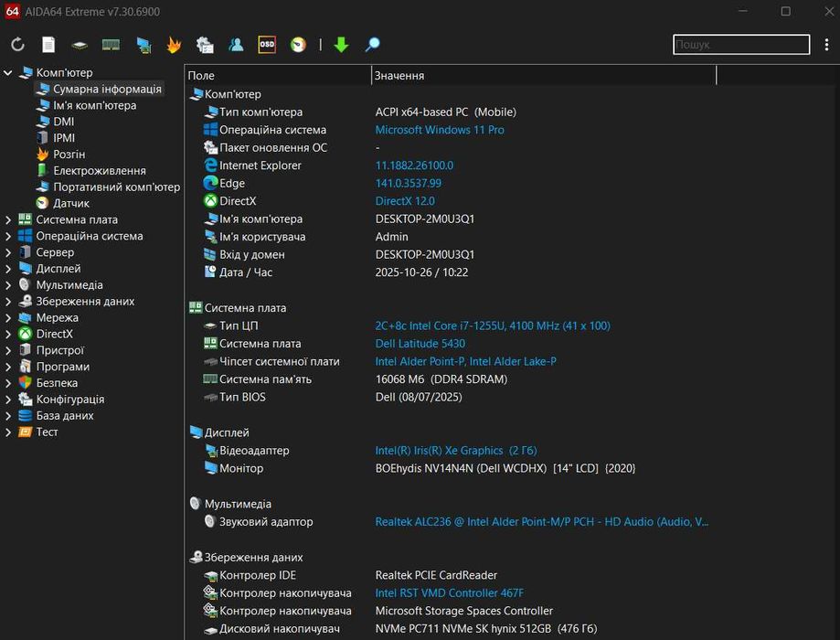Image resolution: width=840 pixels, height=640 pixels.
Task: Open the Edge version 141.0.3537.99 link
Action: coord(409,184)
